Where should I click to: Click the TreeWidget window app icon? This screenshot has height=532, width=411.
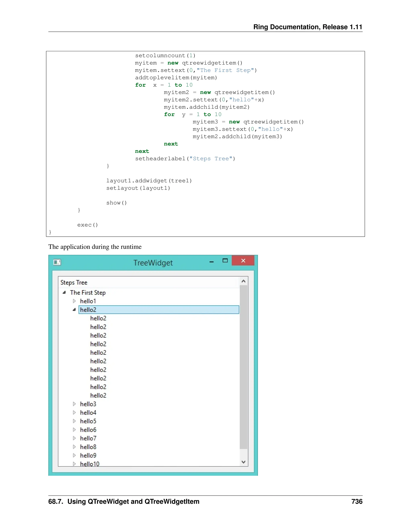[x=57, y=262]
